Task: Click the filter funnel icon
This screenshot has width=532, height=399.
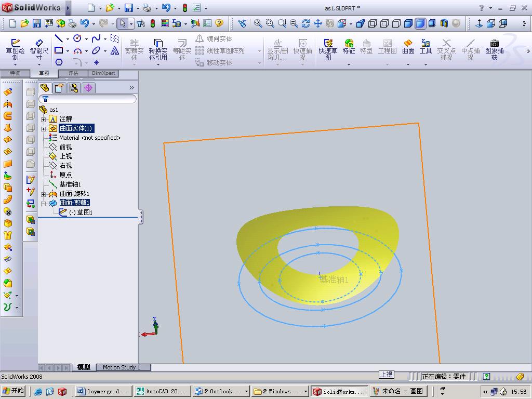Action: [x=46, y=99]
